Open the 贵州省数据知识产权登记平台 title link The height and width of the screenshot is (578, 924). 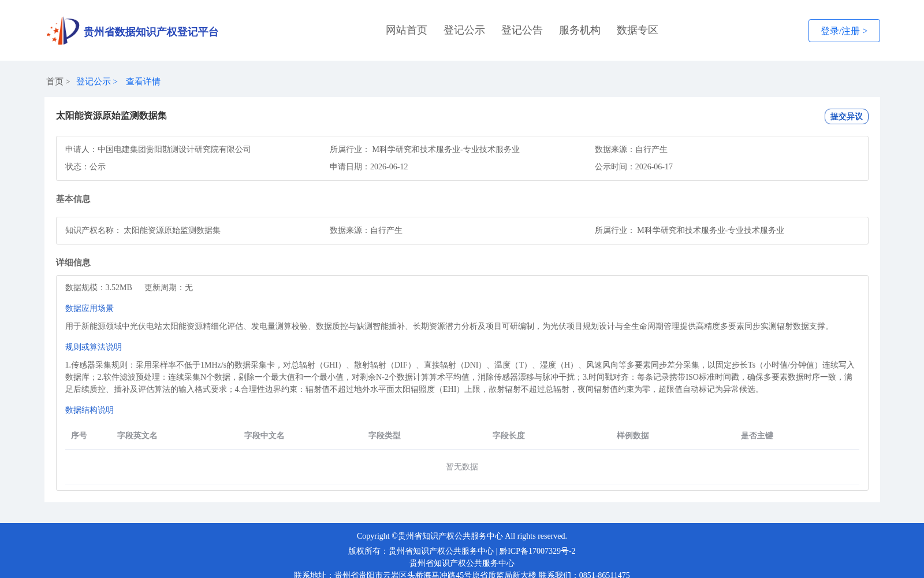pyautogui.click(x=151, y=32)
